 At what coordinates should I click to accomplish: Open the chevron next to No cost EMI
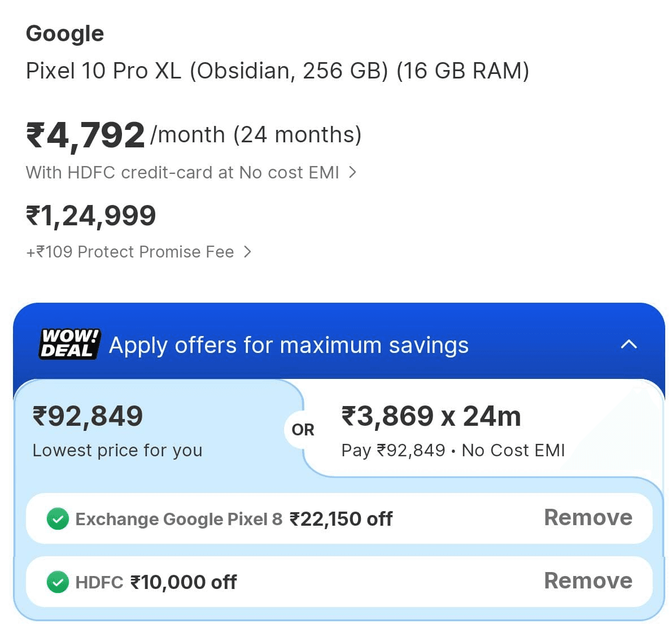[x=352, y=172]
